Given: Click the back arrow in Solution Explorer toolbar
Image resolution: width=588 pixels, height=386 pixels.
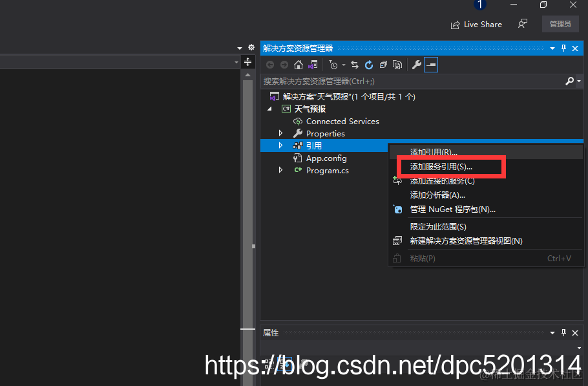Looking at the screenshot, I should [x=270, y=65].
